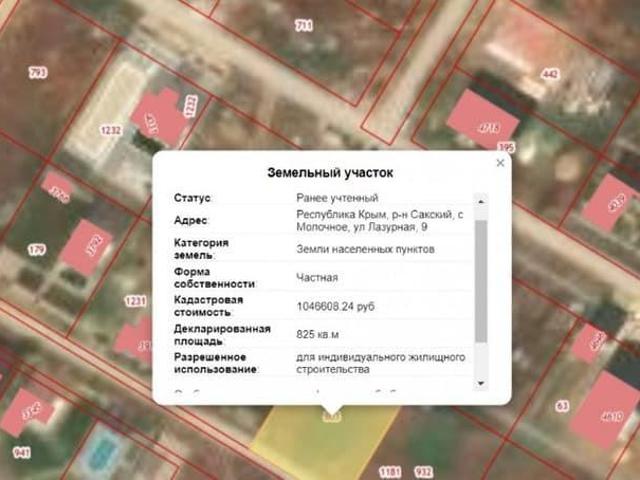Click the highlighted yellow selected parcel
Screen dimensions: 640x480
coord(327,441)
